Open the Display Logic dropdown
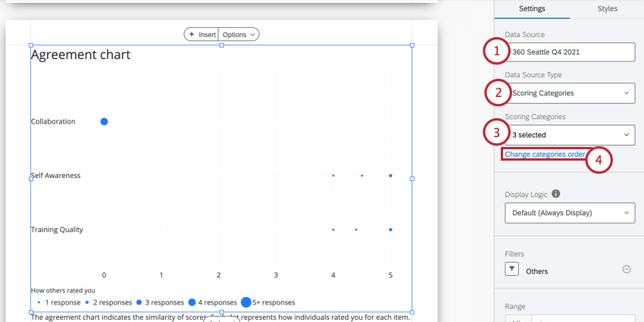 pos(570,213)
